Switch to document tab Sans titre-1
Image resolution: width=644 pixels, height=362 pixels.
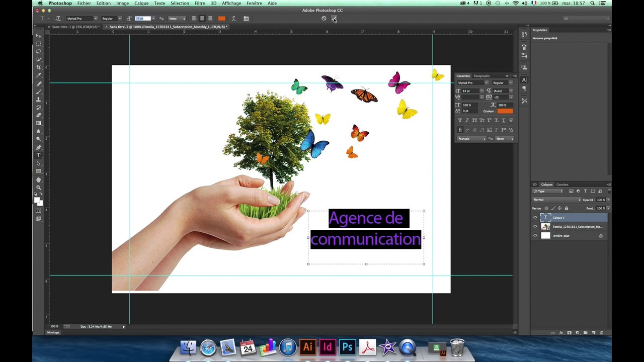click(x=75, y=27)
